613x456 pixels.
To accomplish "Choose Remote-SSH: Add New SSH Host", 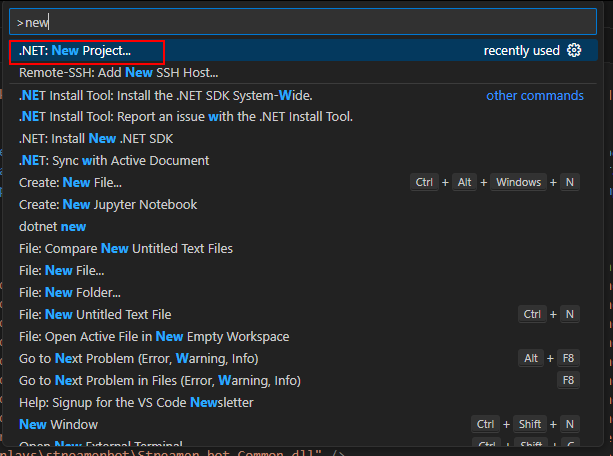I will point(118,72).
